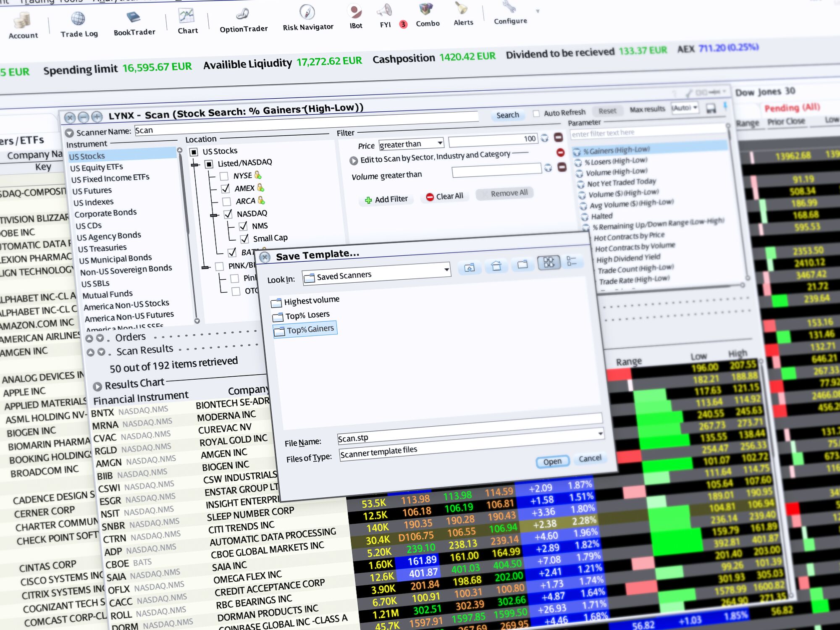840x630 pixels.
Task: Enable the Auto Refresh checkbox
Action: coord(536,113)
